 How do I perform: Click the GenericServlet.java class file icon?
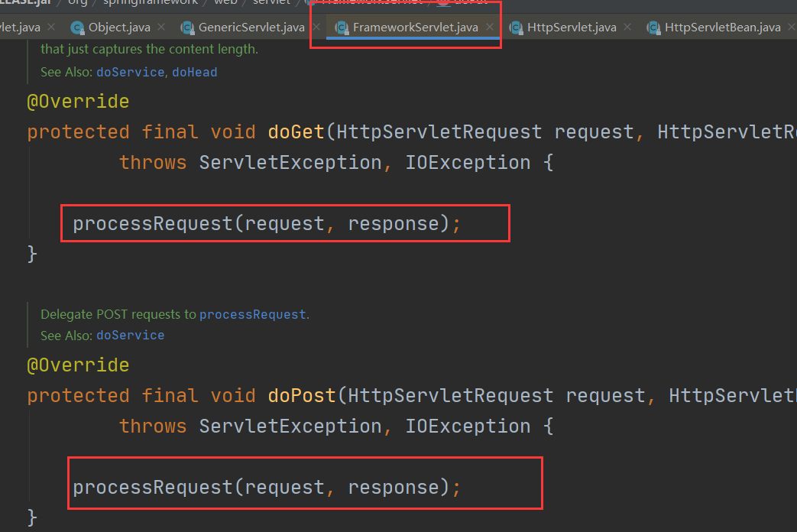[x=187, y=28]
